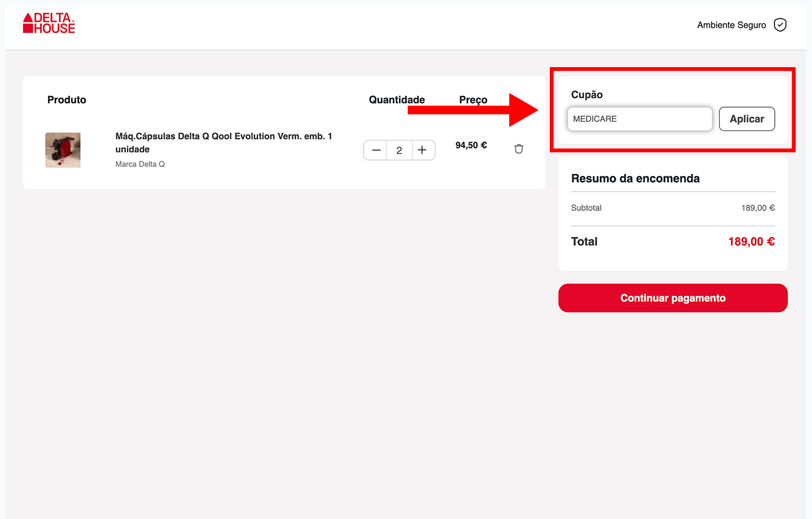Select the Subtotal amount 189,00 €
812x519 pixels.
pyautogui.click(x=758, y=208)
